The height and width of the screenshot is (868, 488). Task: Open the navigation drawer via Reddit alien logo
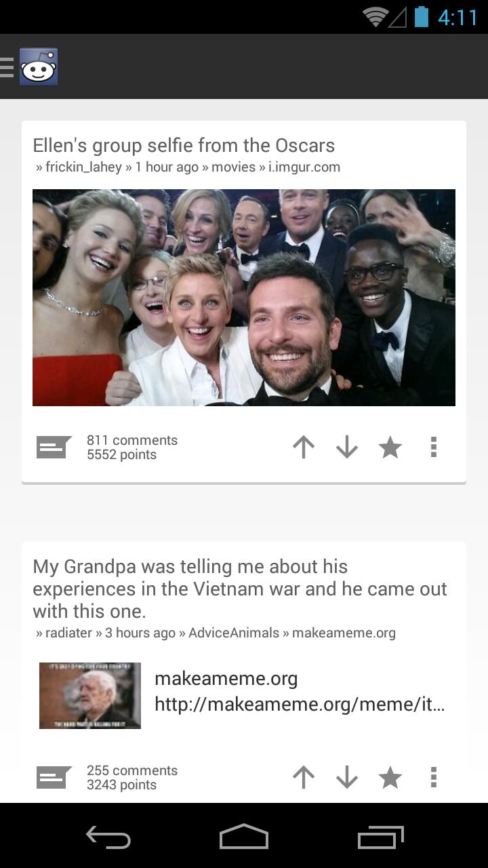(39, 66)
